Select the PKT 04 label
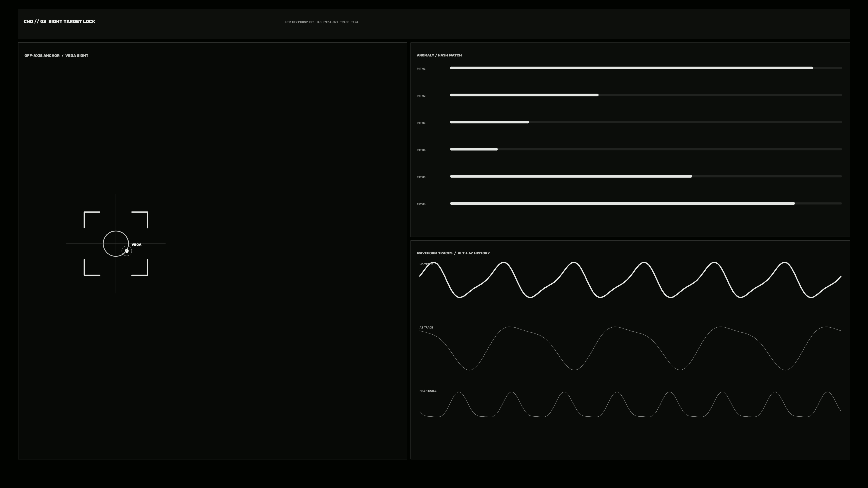Screen dimensions: 868x488 click(x=421, y=150)
